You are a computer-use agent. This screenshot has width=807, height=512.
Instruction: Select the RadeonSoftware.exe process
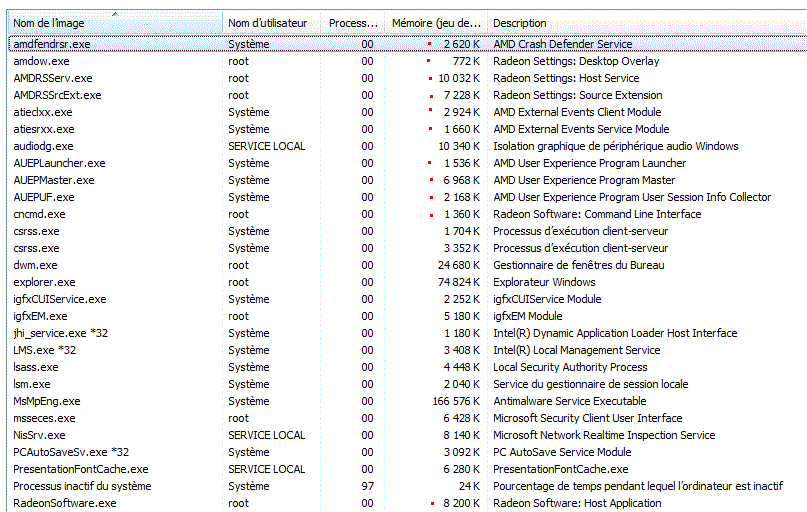coord(65,503)
